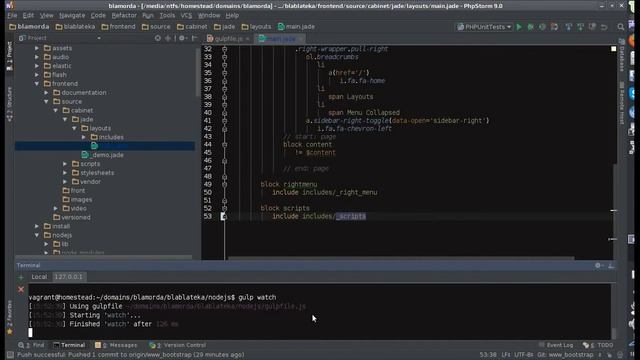Click the Collapse All icon in Project panel
Viewport: 640px width, 360px height.
point(168,38)
